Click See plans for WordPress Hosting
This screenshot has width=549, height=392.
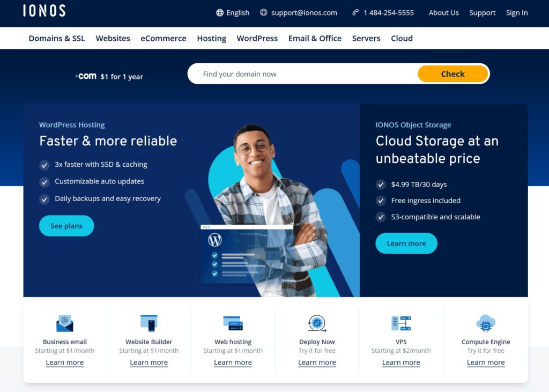(66, 226)
